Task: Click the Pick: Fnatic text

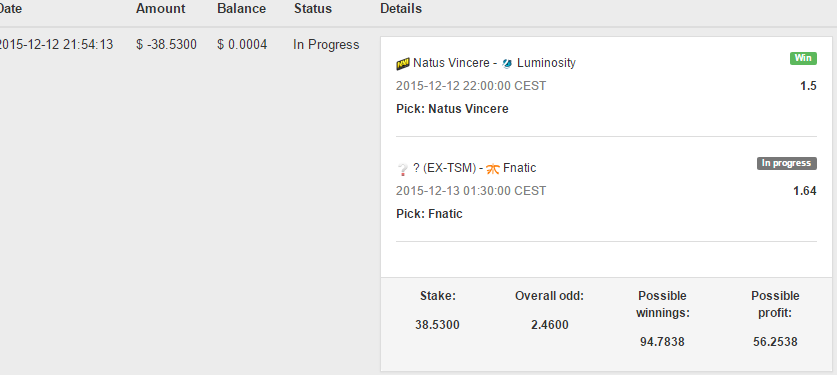Action: (x=429, y=214)
